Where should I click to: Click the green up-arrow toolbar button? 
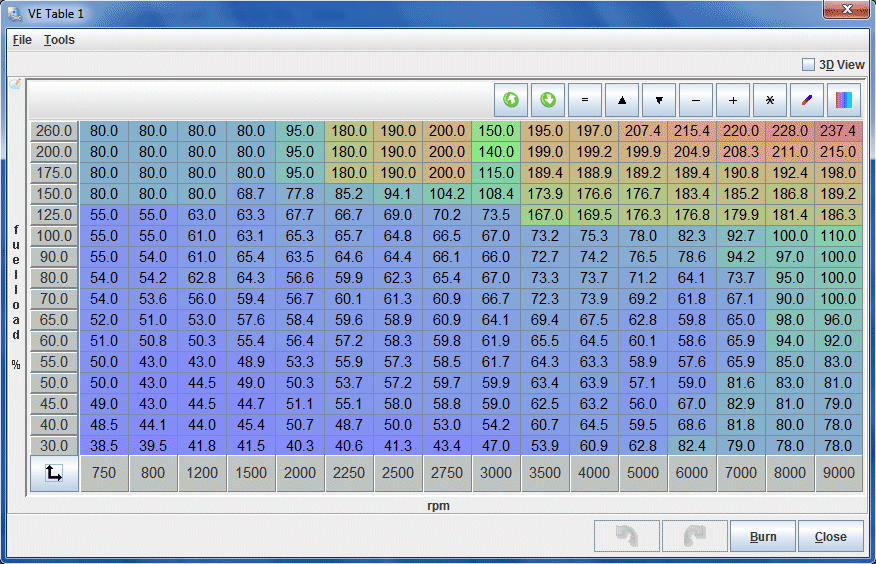511,100
